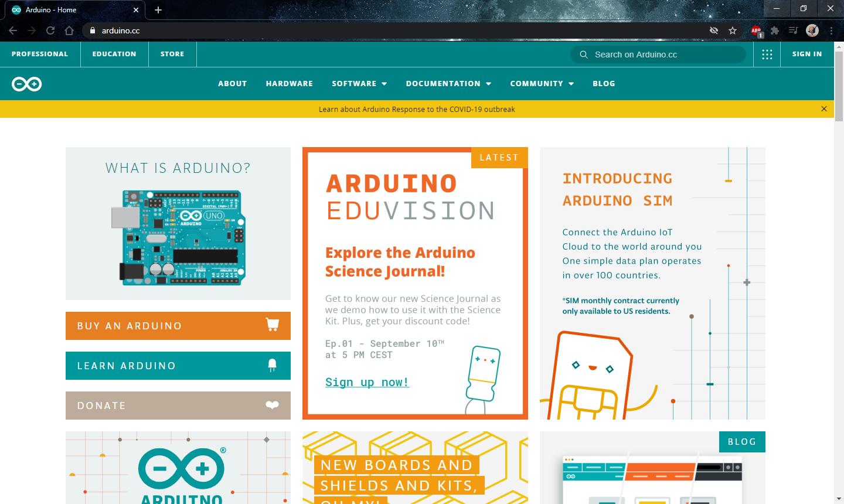Open the AdBlock Plus extension icon
Screen dimensions: 844x504
[x=756, y=30]
